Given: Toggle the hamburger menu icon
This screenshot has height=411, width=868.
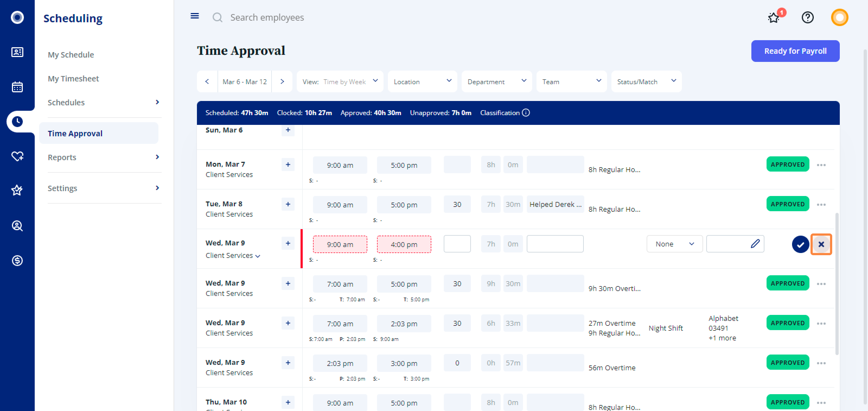Looking at the screenshot, I should 195,16.
